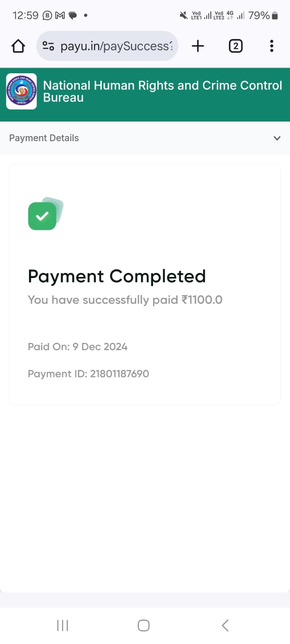290x644 pixels.
Task: Click the green payment success checkmark icon
Action: pyautogui.click(x=43, y=216)
